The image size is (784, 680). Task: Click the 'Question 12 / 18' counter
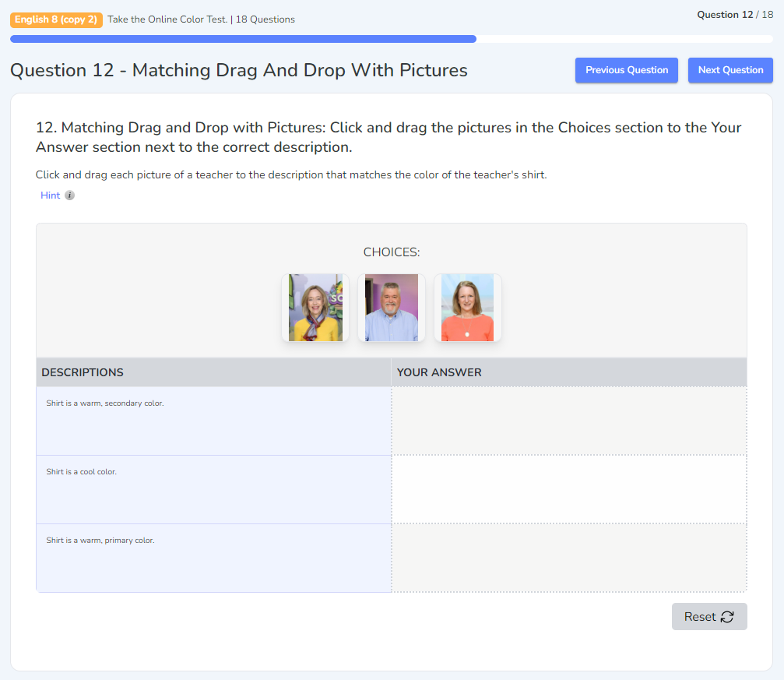[x=735, y=15]
